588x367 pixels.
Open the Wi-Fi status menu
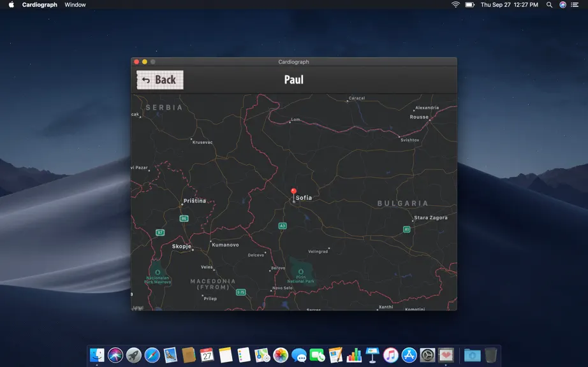(455, 5)
